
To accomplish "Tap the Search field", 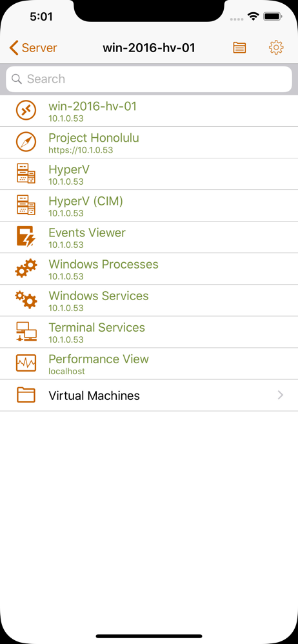I will [x=149, y=79].
